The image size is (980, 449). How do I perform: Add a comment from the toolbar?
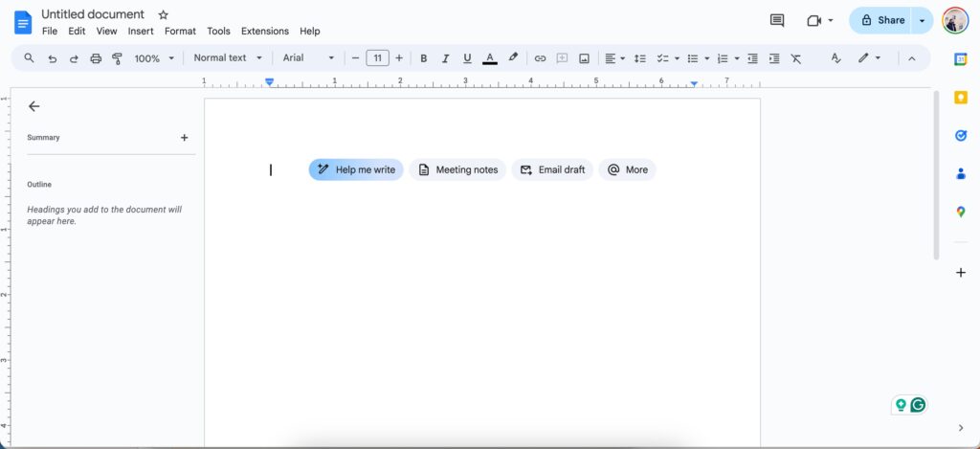pos(562,58)
